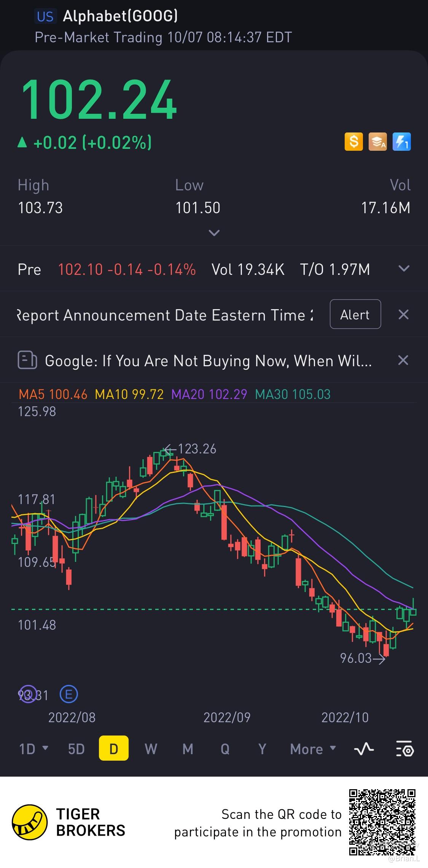Screen dimensions: 428x868
Task: Tap the orange layers badge icon
Action: pyautogui.click(x=377, y=142)
